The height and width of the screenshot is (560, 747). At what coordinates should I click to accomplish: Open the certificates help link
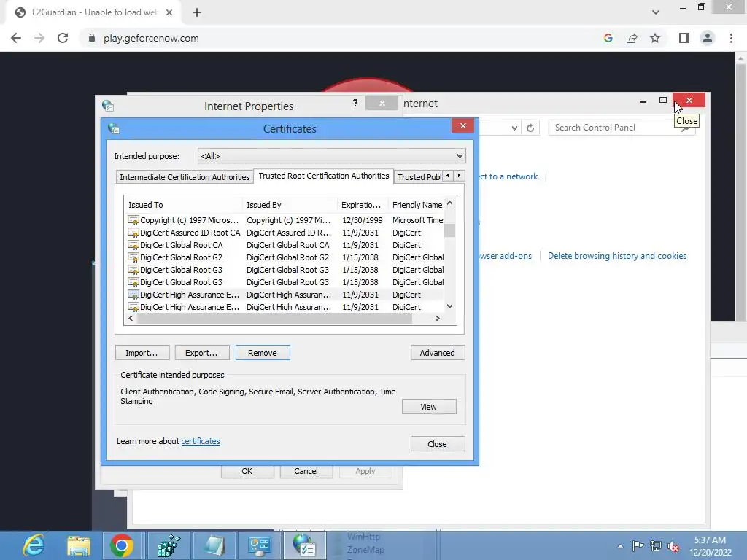tap(201, 441)
